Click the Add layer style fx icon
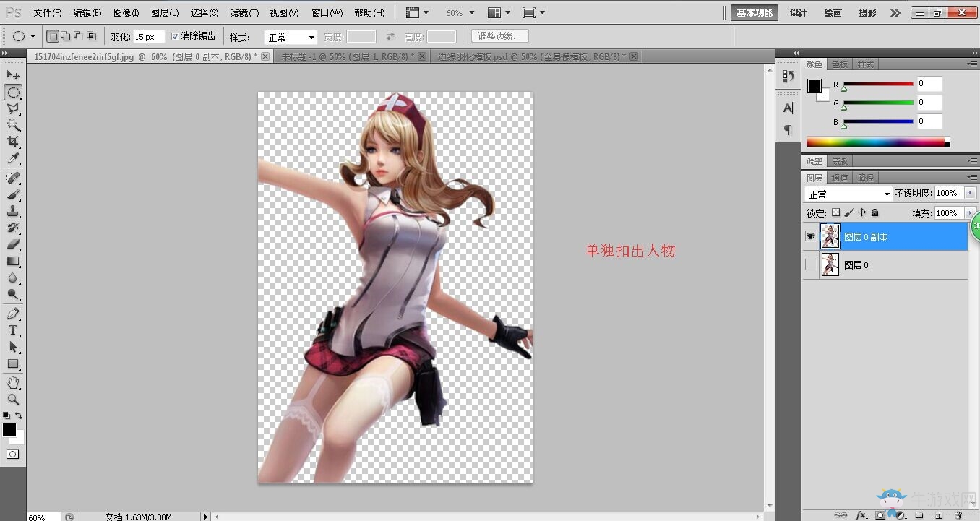This screenshot has height=521, width=980. tap(861, 515)
